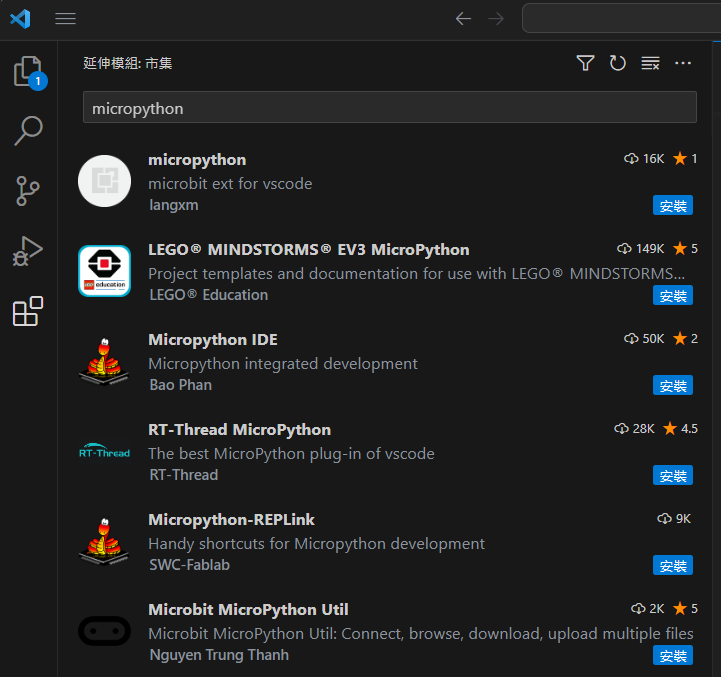
Task: Click publisher name langxm
Action: click(x=174, y=205)
